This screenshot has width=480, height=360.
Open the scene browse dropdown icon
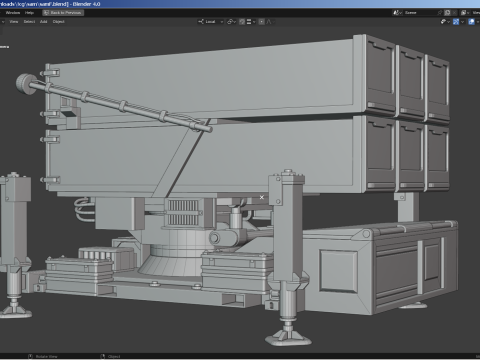pyautogui.click(x=397, y=13)
